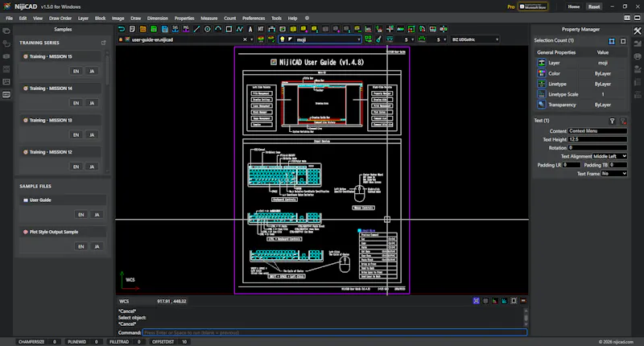The width and height of the screenshot is (644, 346).
Task: Select the Line drawing tool
Action: pyautogui.click(x=196, y=29)
